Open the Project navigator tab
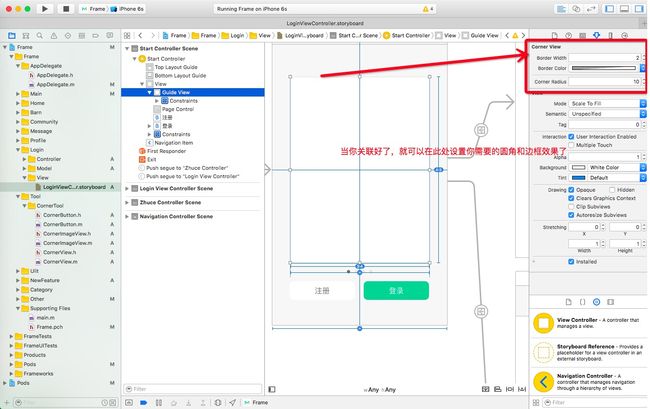Screen dimensions: 650x409 12,36
